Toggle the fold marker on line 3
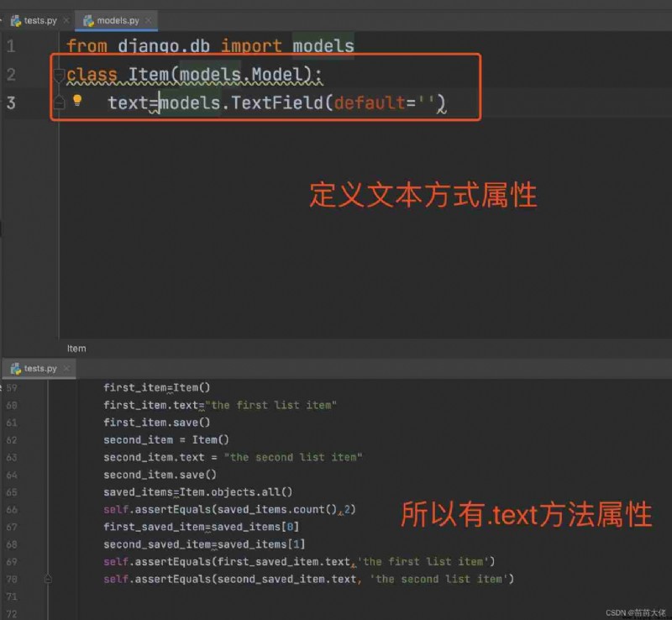672x620 pixels. click(x=60, y=102)
